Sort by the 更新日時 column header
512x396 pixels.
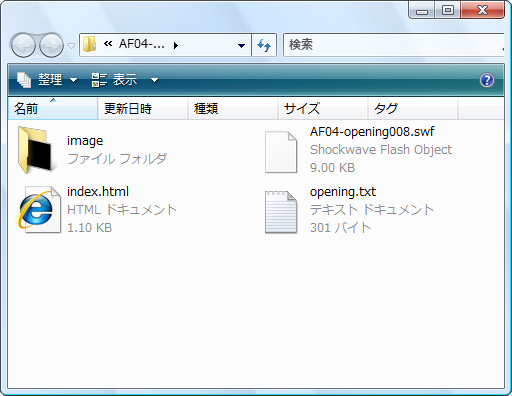point(143,108)
